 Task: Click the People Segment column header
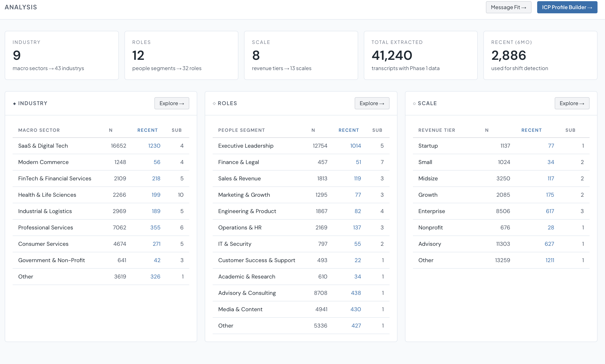tap(242, 130)
